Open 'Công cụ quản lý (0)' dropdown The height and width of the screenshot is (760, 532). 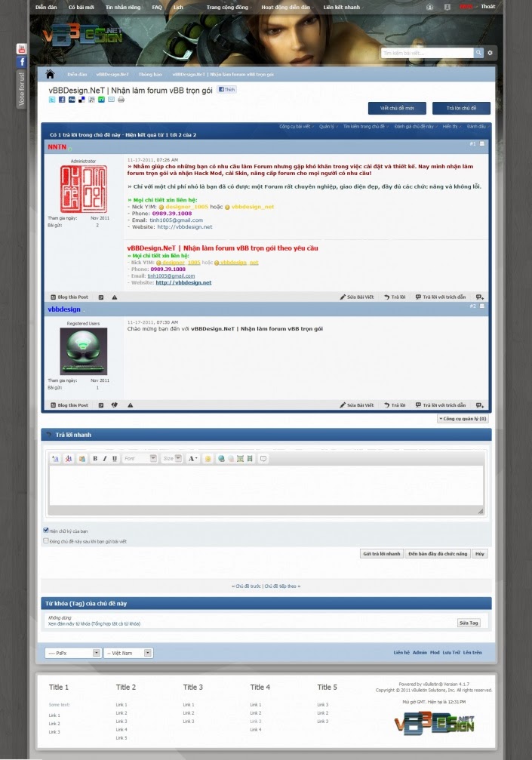(463, 418)
